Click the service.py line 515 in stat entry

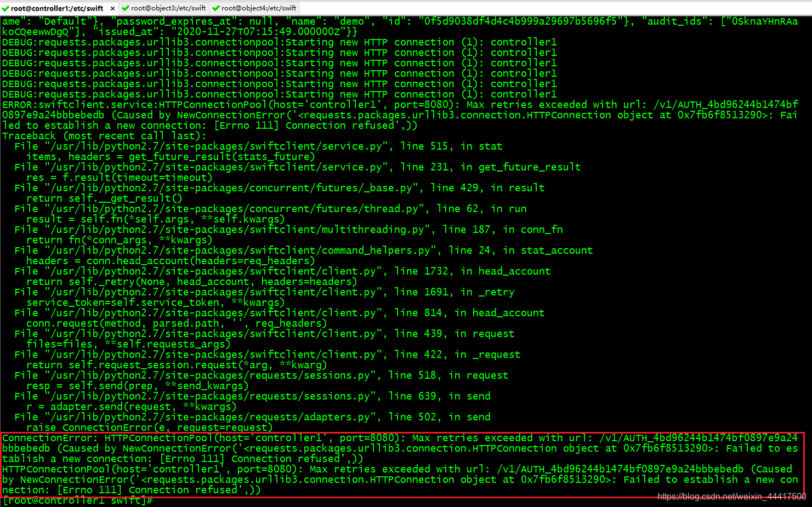(258, 146)
